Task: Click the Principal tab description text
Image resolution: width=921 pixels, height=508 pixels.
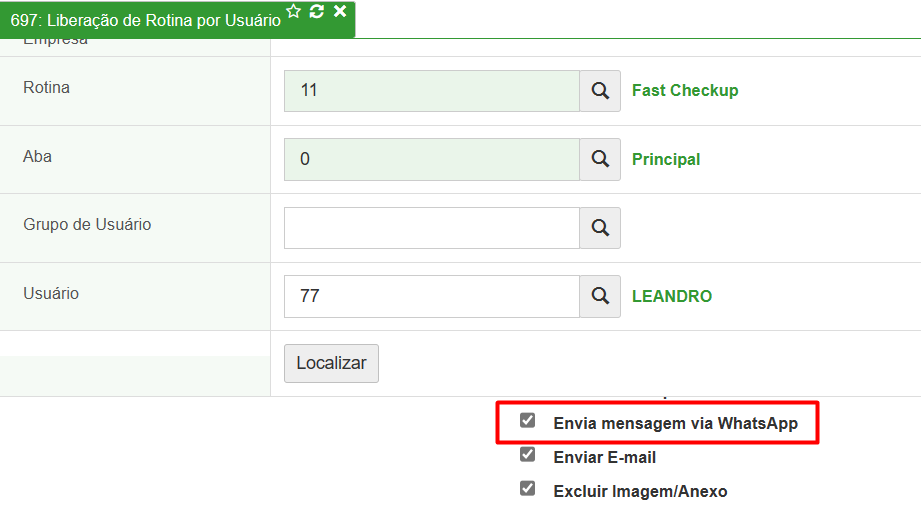Action: pos(666,159)
